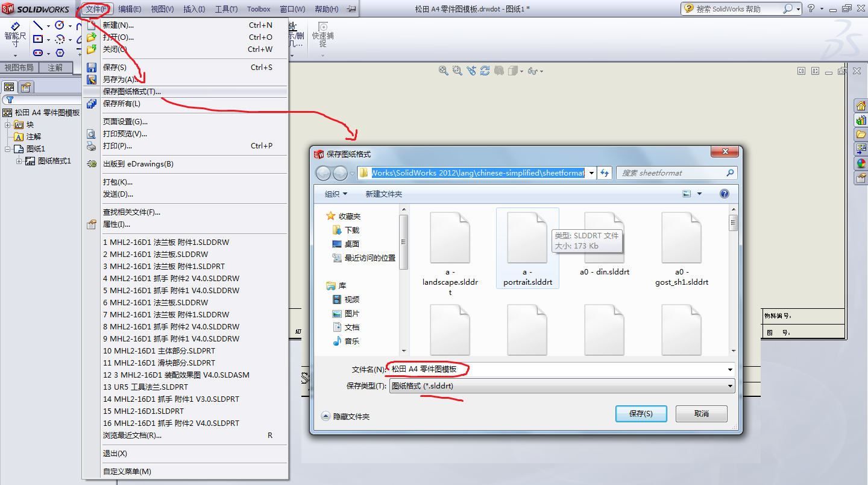Open Hide/Show Items glasses icon
The height and width of the screenshot is (485, 868).
(x=532, y=71)
